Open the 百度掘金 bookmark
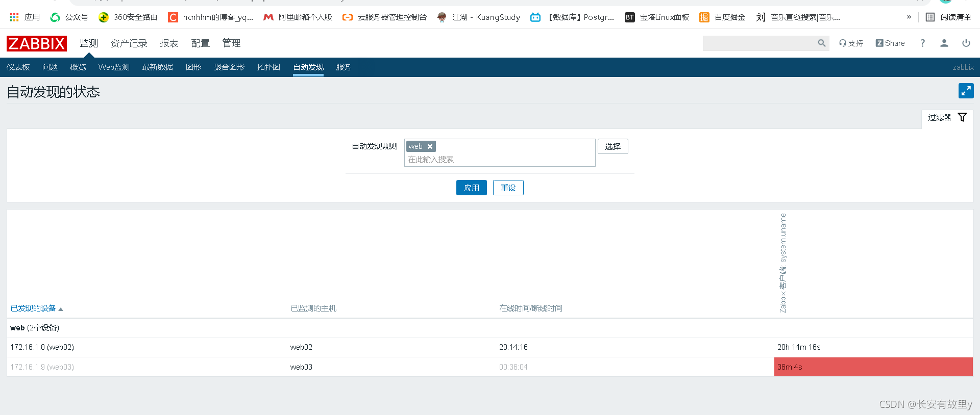This screenshot has height=415, width=980. (722, 17)
